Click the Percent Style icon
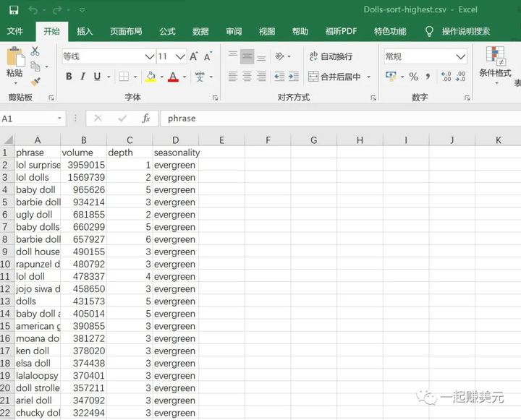The width and height of the screenshot is (521, 420). [413, 77]
